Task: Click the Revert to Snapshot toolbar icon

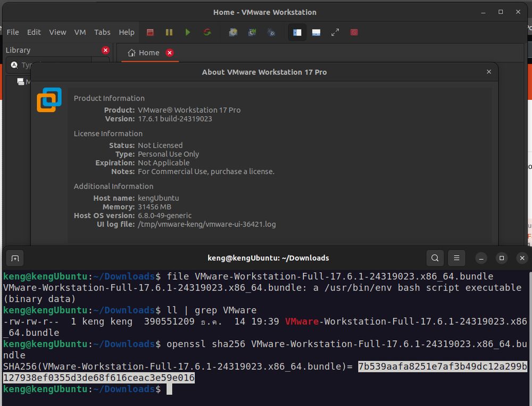Action: click(x=252, y=32)
